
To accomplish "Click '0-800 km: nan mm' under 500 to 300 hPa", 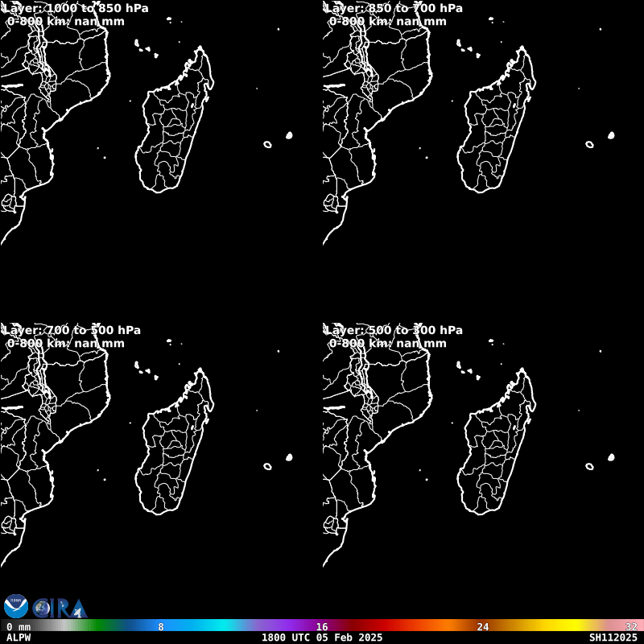I will tap(388, 344).
